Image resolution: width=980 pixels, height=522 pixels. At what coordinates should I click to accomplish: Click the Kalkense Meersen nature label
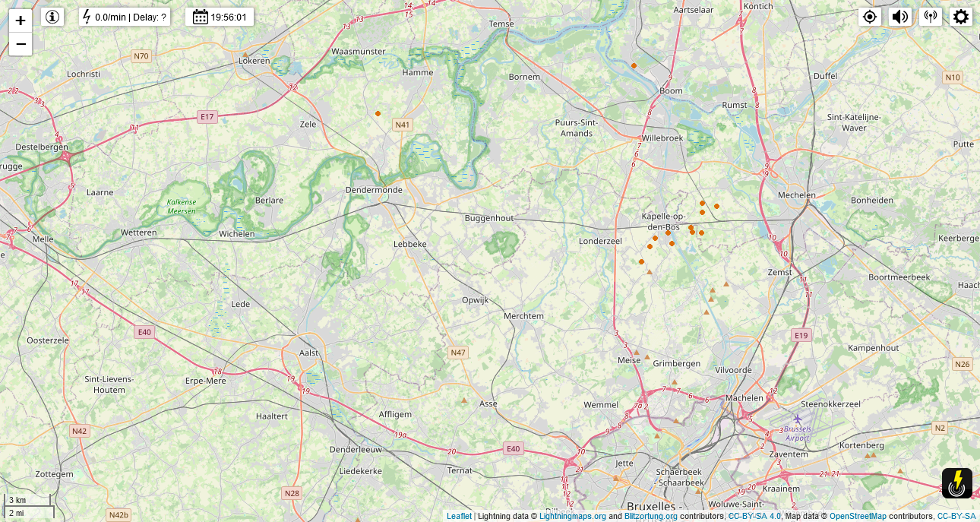pyautogui.click(x=182, y=207)
